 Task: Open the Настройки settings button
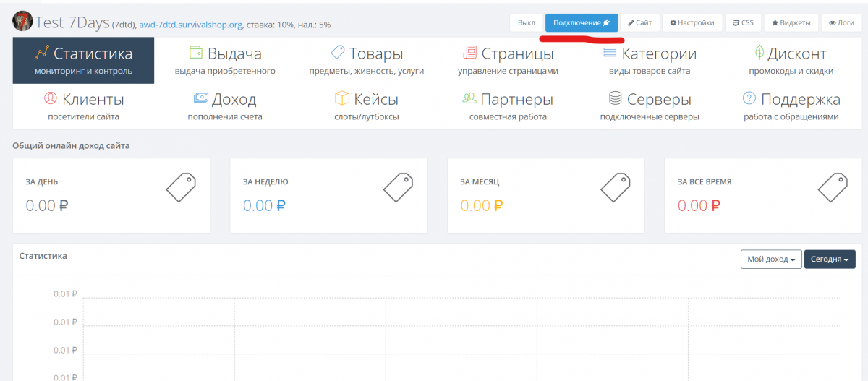click(692, 23)
